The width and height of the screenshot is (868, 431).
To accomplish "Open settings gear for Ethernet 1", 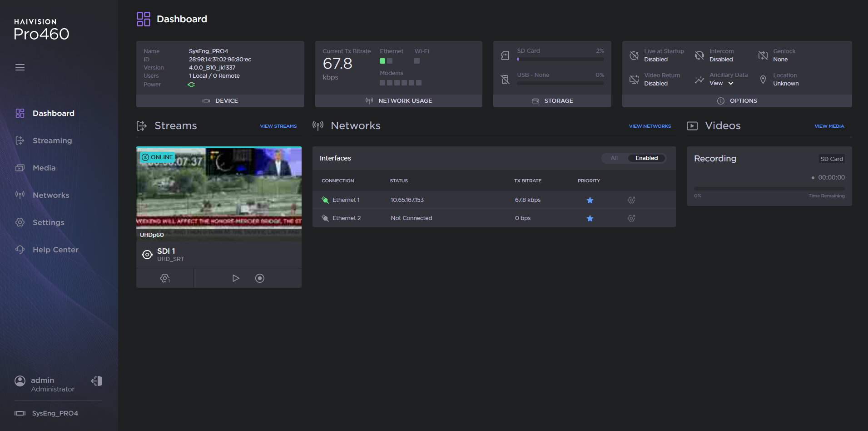I will click(x=631, y=200).
